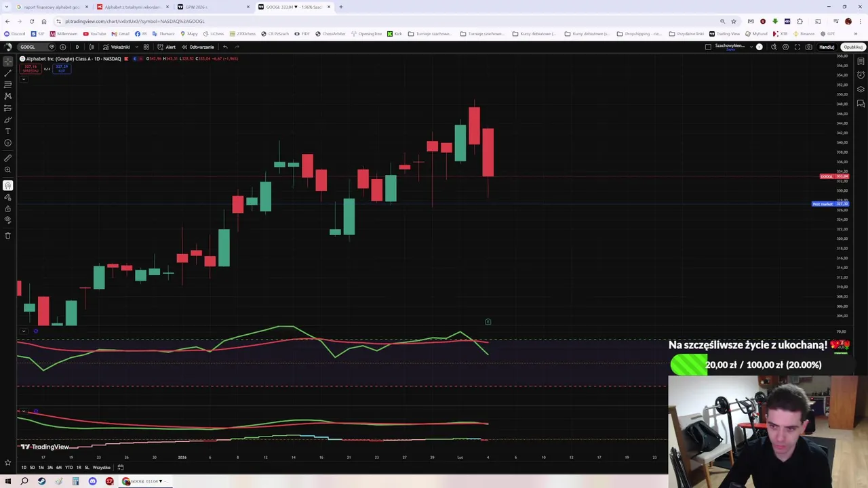The height and width of the screenshot is (488, 868).
Task: Redo the chart action
Action: point(237,47)
